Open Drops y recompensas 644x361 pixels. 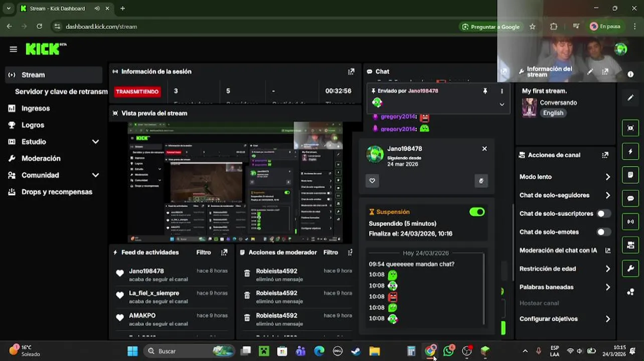[x=57, y=192]
